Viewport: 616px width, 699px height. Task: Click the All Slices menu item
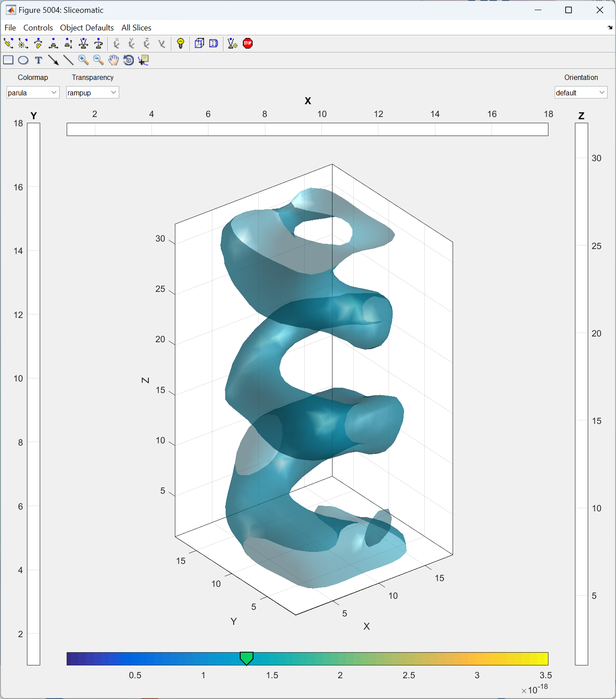(136, 28)
